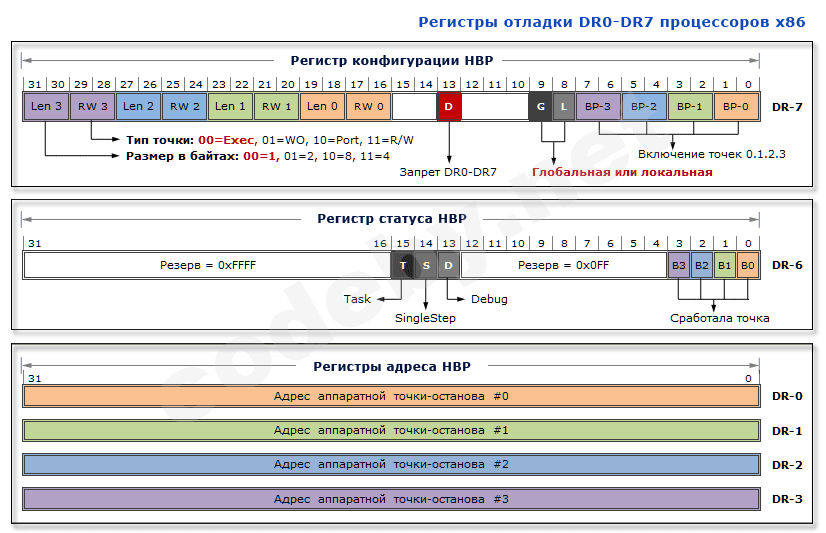Select the 'RW 2' field in DR-7
The height and width of the screenshot is (533, 826).
pyautogui.click(x=185, y=106)
